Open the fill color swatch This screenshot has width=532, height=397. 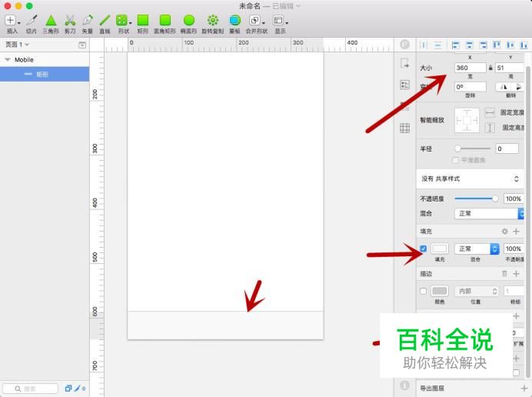tap(440, 249)
